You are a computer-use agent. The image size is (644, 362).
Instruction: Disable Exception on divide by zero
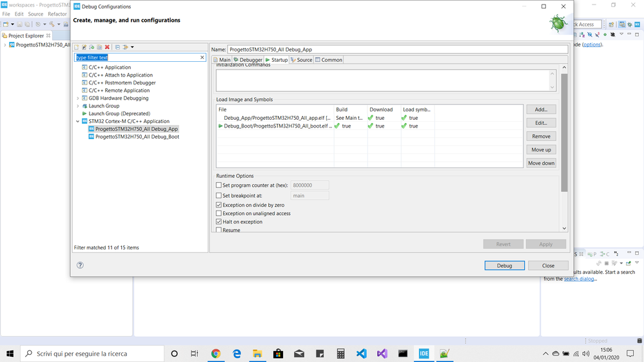point(219,205)
